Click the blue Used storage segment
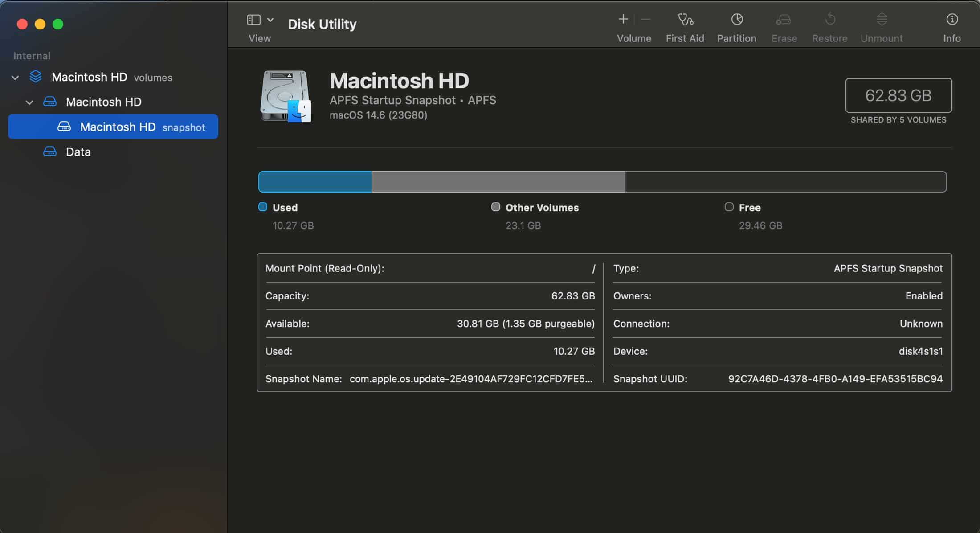This screenshot has height=533, width=980. point(315,182)
